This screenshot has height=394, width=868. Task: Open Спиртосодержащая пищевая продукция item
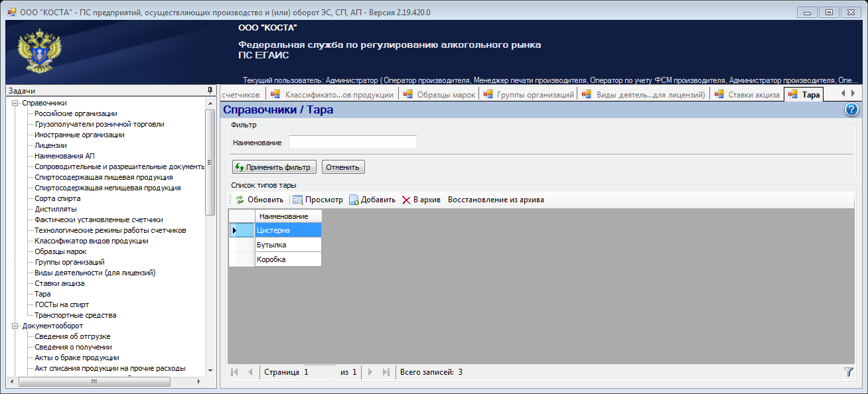104,177
